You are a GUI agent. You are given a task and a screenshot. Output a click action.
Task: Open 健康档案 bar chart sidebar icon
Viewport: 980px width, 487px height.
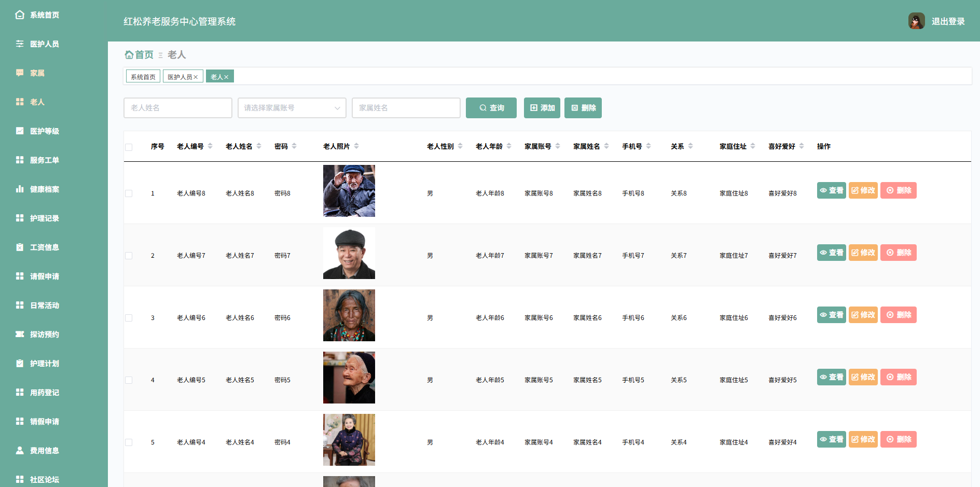click(20, 189)
